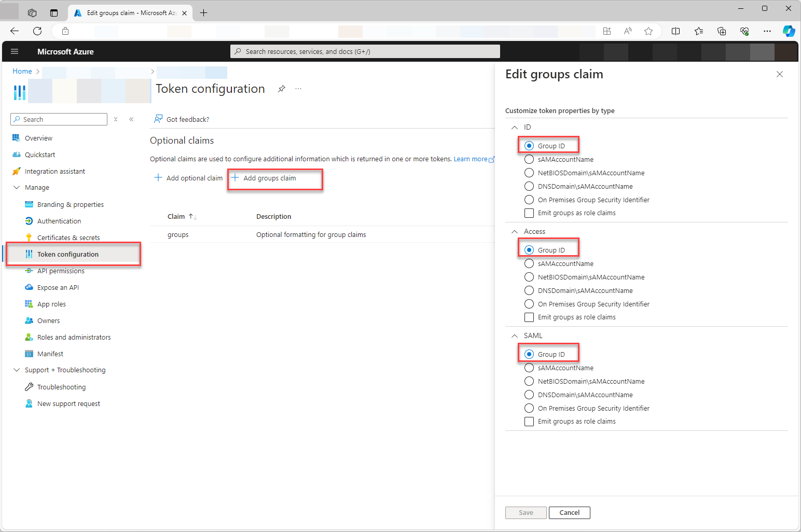Choose DNSDomain\sAMAccountName under Access token
801x532 pixels.
point(529,290)
